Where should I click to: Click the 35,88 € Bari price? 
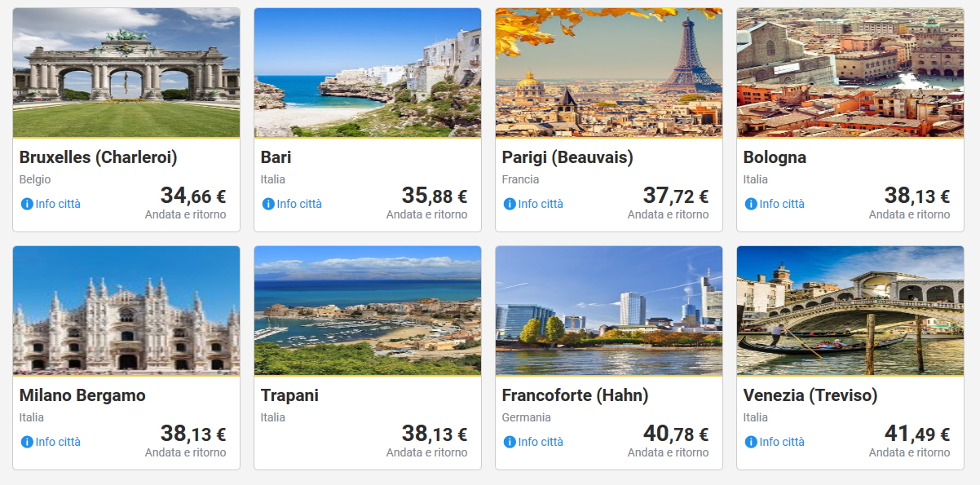(434, 196)
